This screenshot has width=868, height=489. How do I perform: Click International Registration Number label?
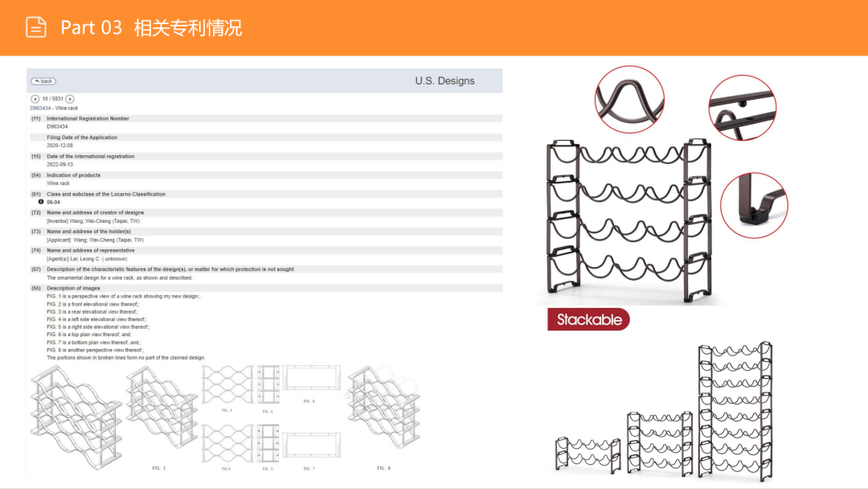click(88, 118)
